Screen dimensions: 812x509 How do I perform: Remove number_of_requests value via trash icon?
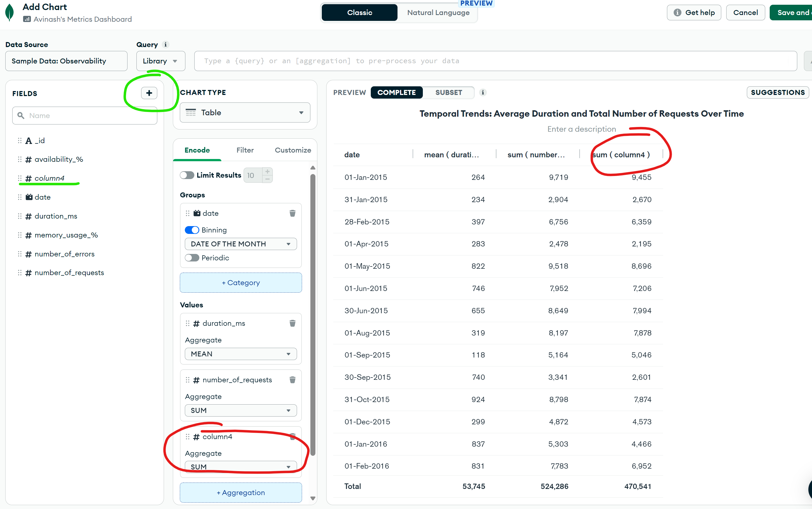(292, 380)
